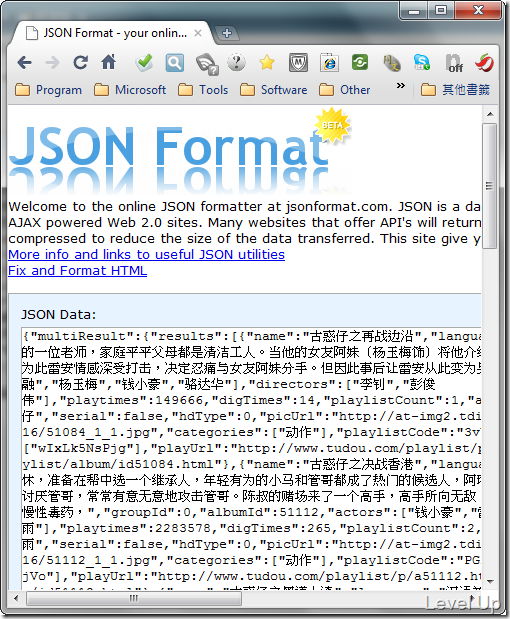
Task: Click the green sync extension icon
Action: point(360,62)
